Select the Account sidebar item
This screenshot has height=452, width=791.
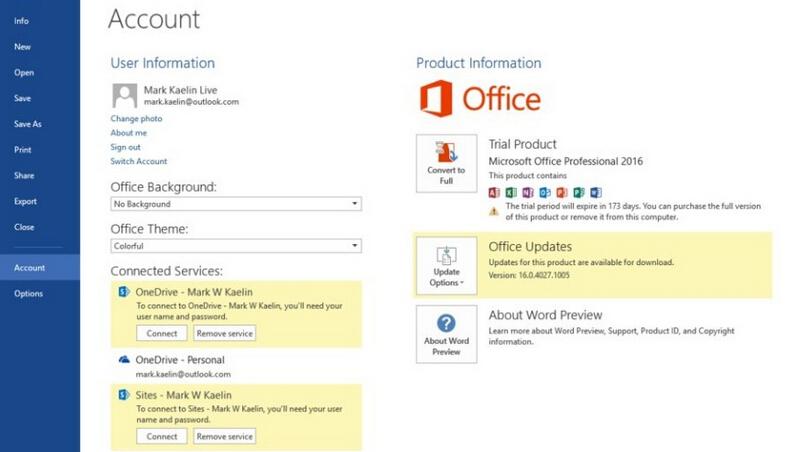(x=40, y=267)
